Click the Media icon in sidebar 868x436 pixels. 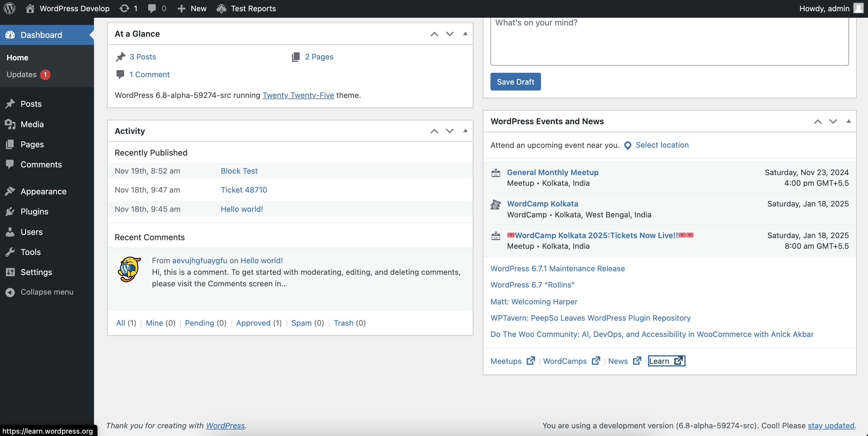[10, 124]
